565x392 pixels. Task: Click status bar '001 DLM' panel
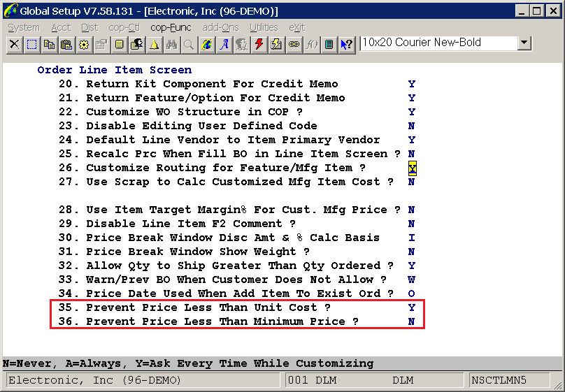pos(375,381)
